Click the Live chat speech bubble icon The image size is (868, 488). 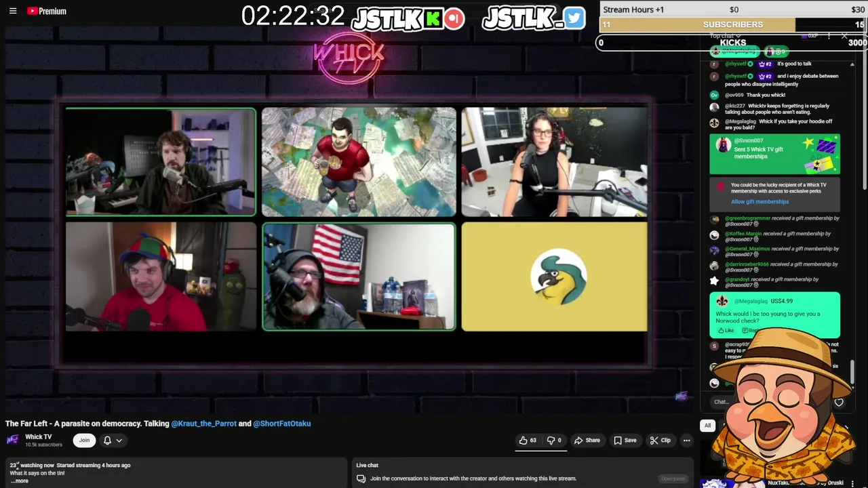[361, 479]
